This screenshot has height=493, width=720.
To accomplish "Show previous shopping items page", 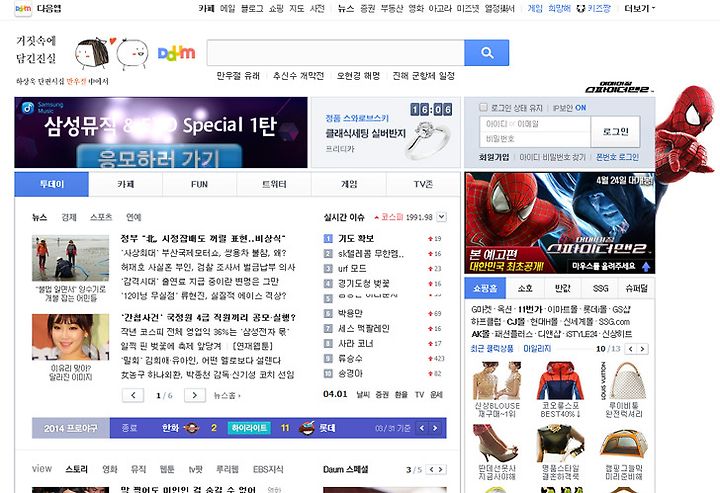I will [631, 349].
